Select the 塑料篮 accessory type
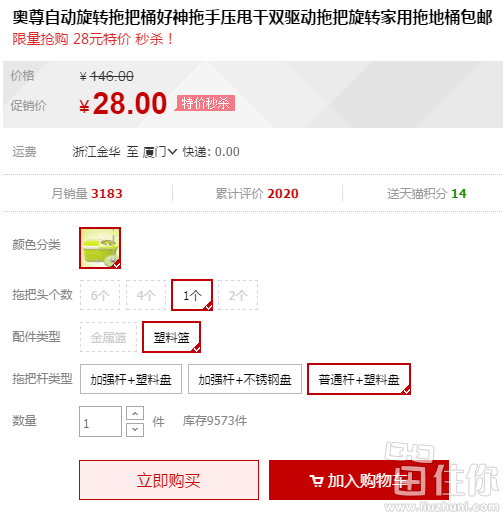 (x=171, y=337)
